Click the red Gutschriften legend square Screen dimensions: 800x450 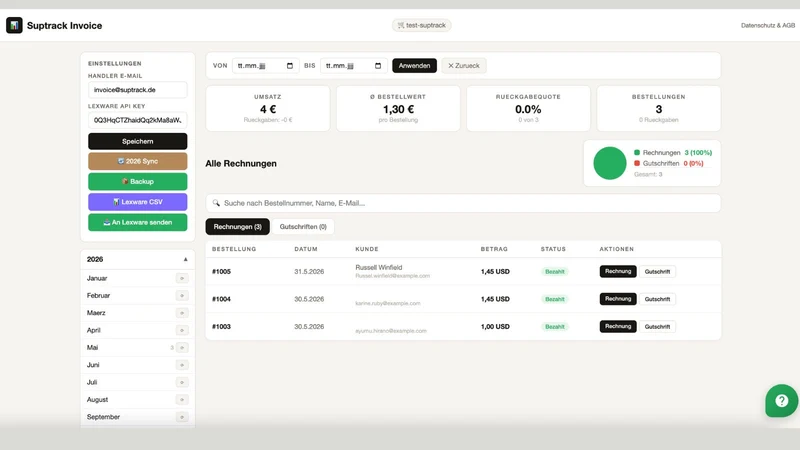click(637, 163)
